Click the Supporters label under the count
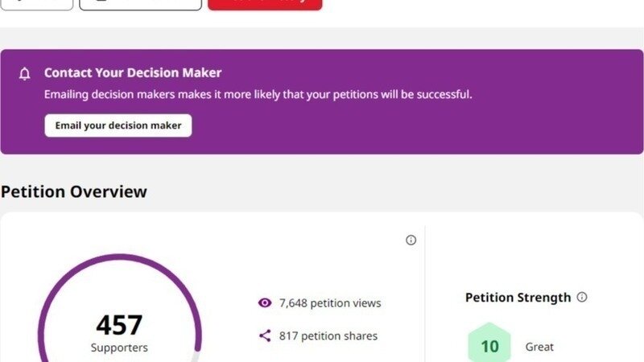This screenshot has width=644, height=362. click(119, 348)
